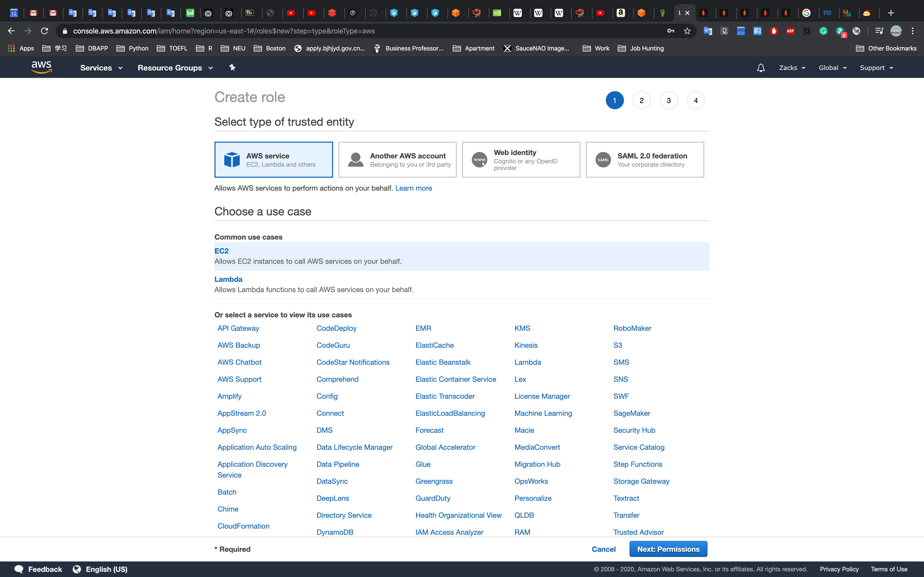Open the Apps grid in bookmarks bar

coord(21,48)
